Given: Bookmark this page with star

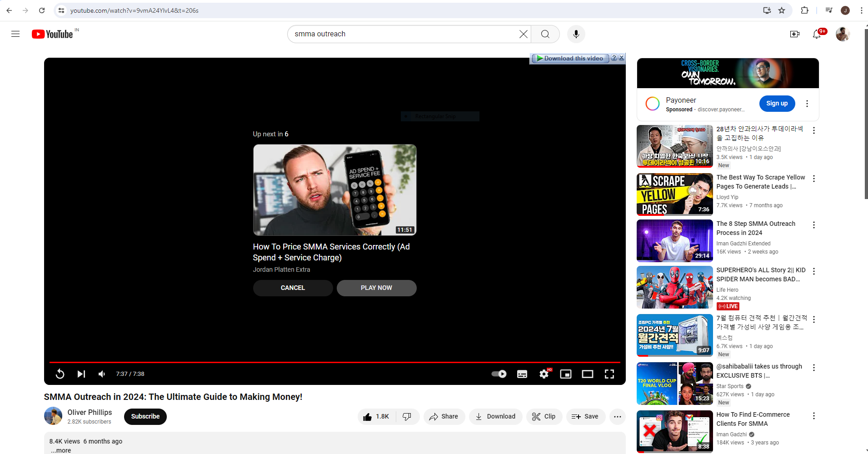Looking at the screenshot, I should (782, 10).
